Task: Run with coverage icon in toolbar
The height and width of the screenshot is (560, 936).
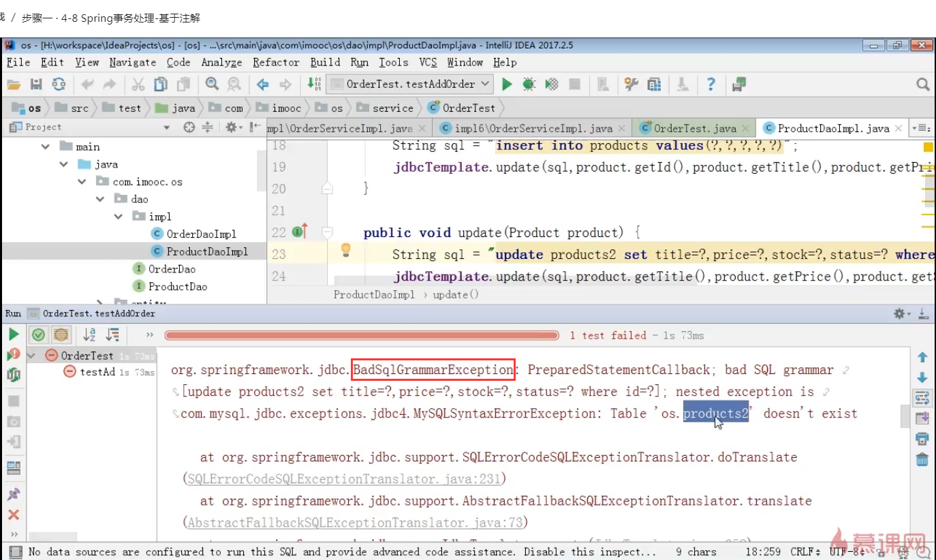Action: [552, 84]
